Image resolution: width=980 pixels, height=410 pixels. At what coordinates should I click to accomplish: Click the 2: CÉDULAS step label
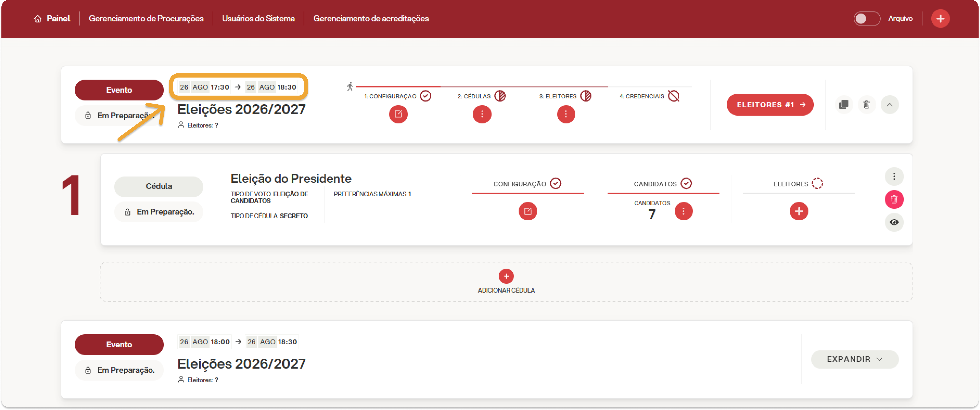(474, 96)
